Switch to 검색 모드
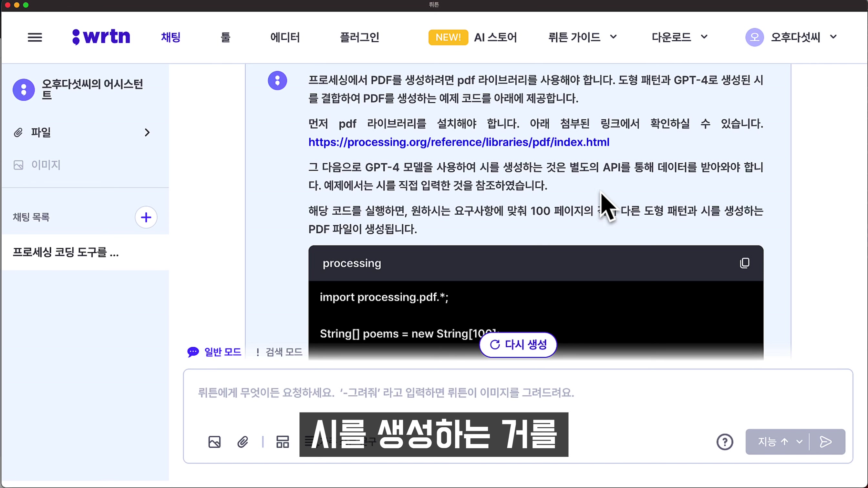 [x=279, y=352]
